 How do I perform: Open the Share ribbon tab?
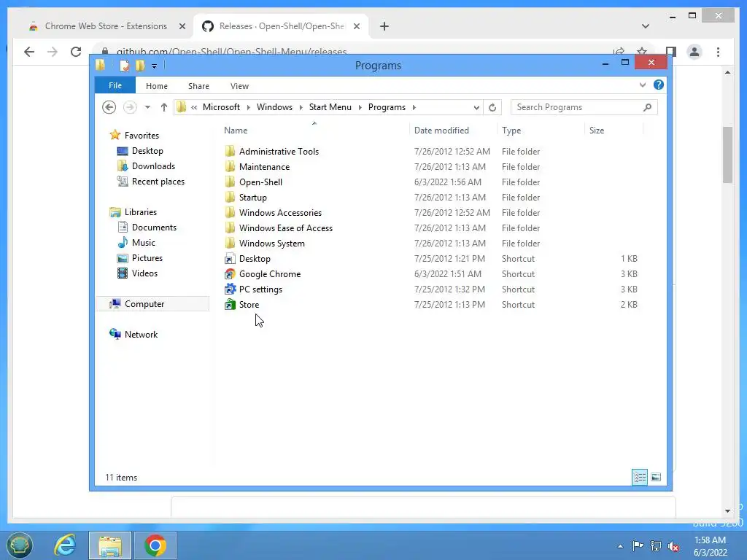pyautogui.click(x=198, y=86)
